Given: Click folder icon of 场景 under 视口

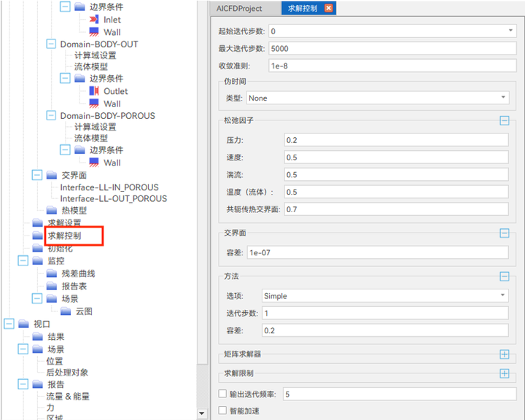Looking at the screenshot, I should coord(37,349).
